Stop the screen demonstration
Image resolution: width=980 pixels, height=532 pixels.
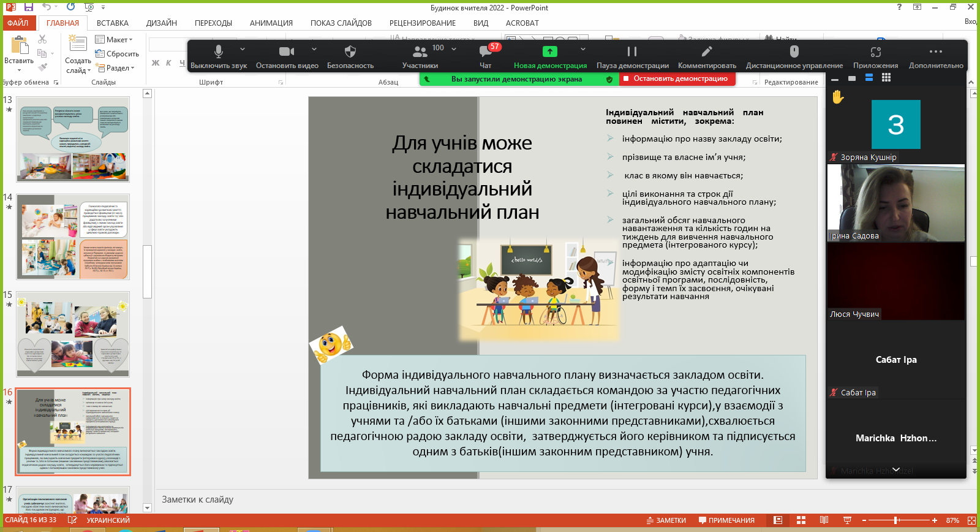[677, 79]
